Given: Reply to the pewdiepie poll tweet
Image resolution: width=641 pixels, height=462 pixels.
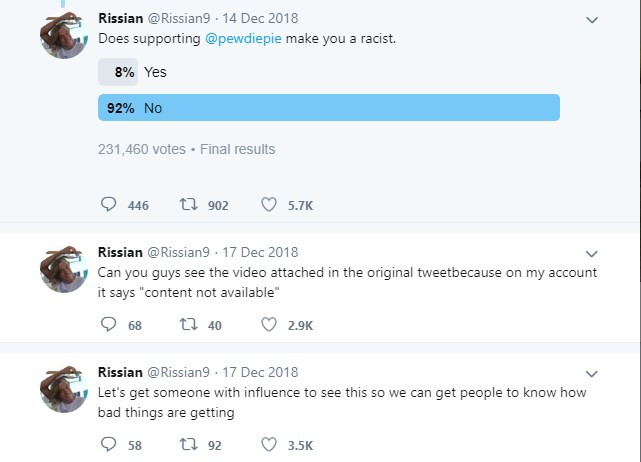Looking at the screenshot, I should [x=108, y=204].
